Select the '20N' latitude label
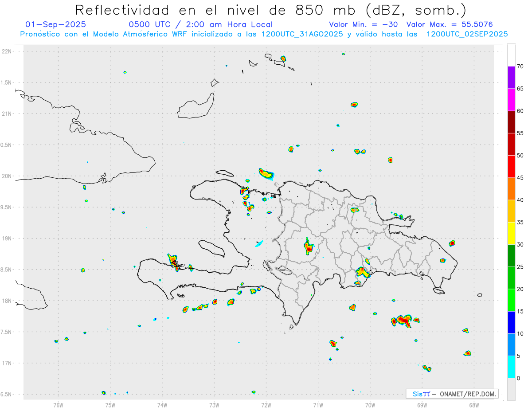 (x=8, y=176)
